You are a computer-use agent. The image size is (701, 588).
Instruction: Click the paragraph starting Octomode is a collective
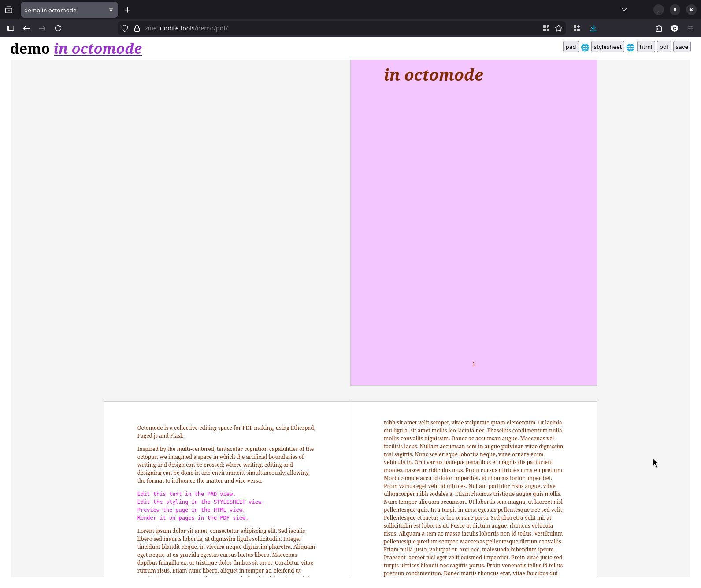226,432
